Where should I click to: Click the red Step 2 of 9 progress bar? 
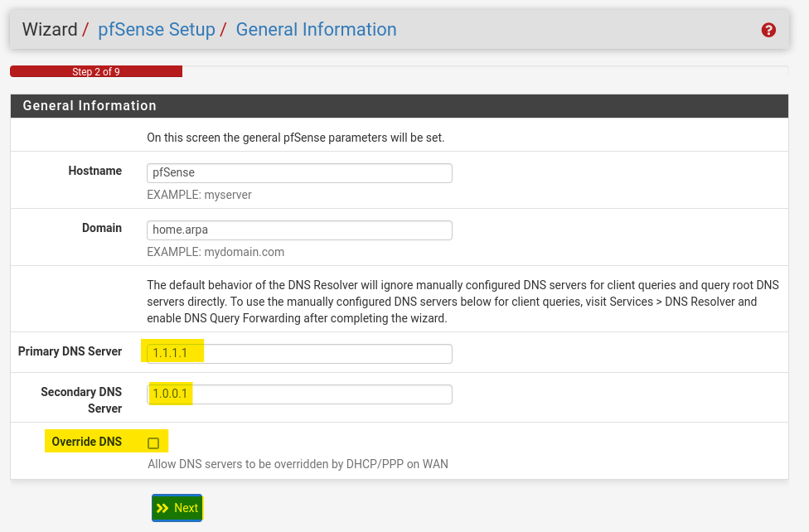click(96, 71)
